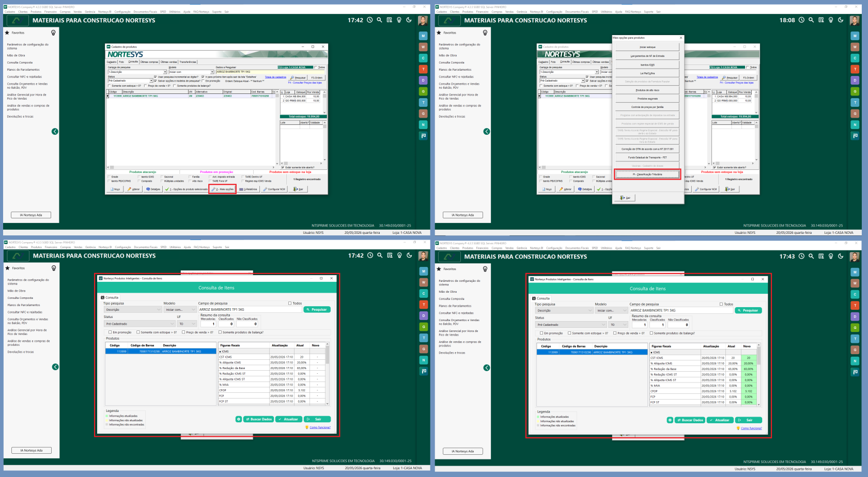Expand Modelo dropdown in 17:42 Consulta de Itens

pos(180,309)
